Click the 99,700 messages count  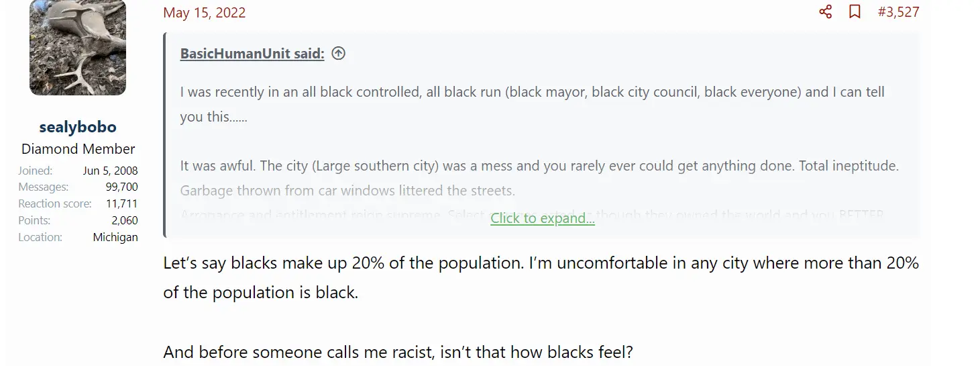pos(121,187)
